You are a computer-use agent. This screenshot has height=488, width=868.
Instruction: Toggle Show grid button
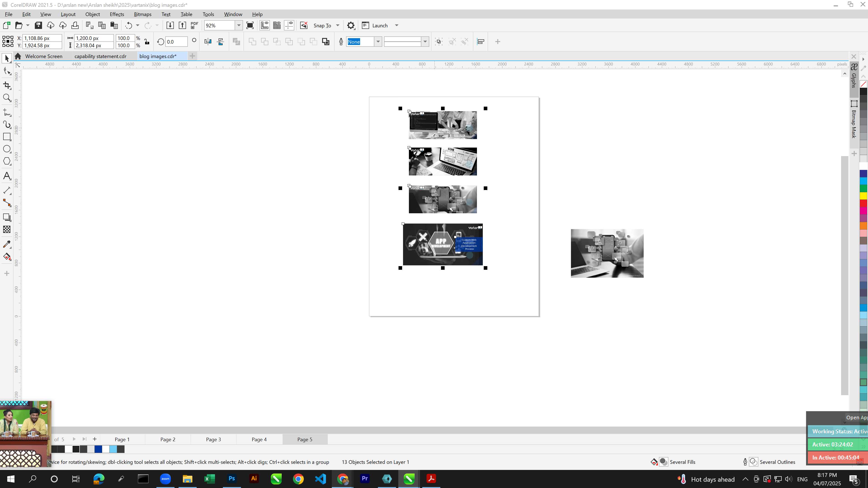(x=277, y=26)
